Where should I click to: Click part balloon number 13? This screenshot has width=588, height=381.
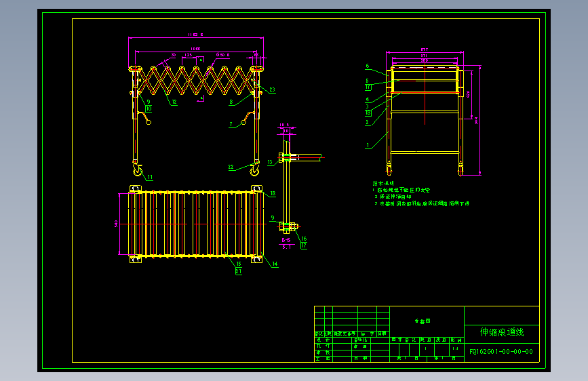point(270,163)
